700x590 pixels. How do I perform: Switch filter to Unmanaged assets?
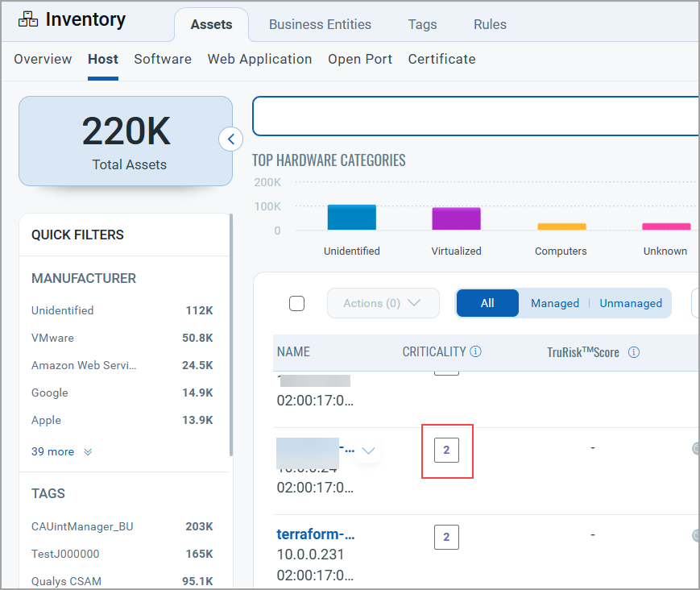coord(630,303)
